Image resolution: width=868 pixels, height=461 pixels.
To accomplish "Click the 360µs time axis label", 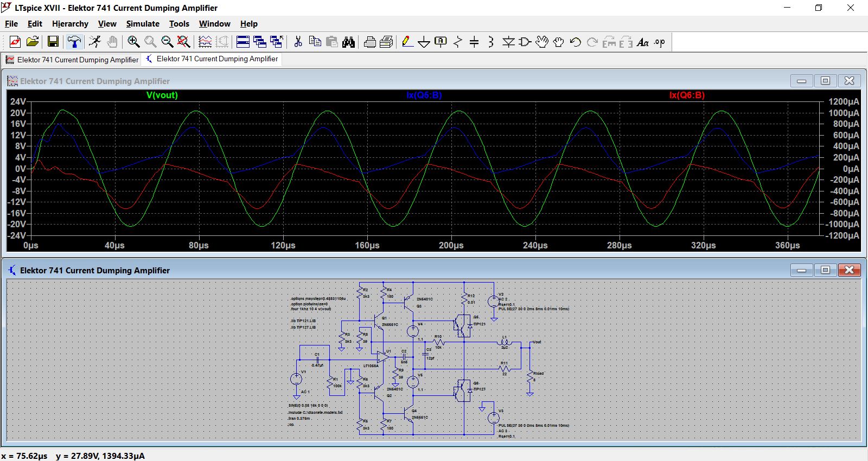I will point(787,245).
